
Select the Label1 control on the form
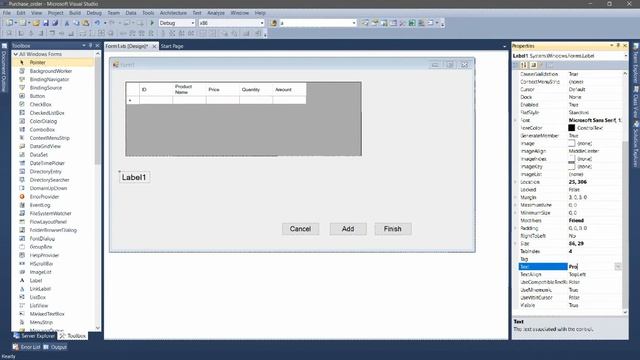pyautogui.click(x=134, y=177)
